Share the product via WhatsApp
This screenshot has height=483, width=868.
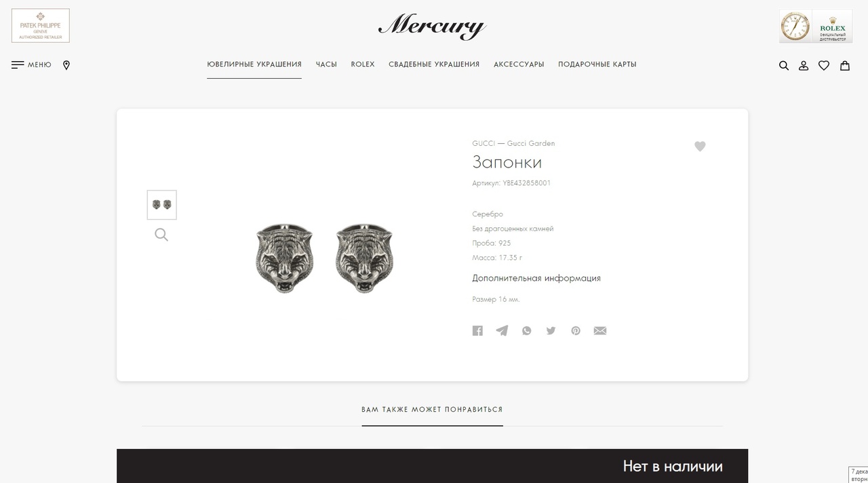pos(527,331)
